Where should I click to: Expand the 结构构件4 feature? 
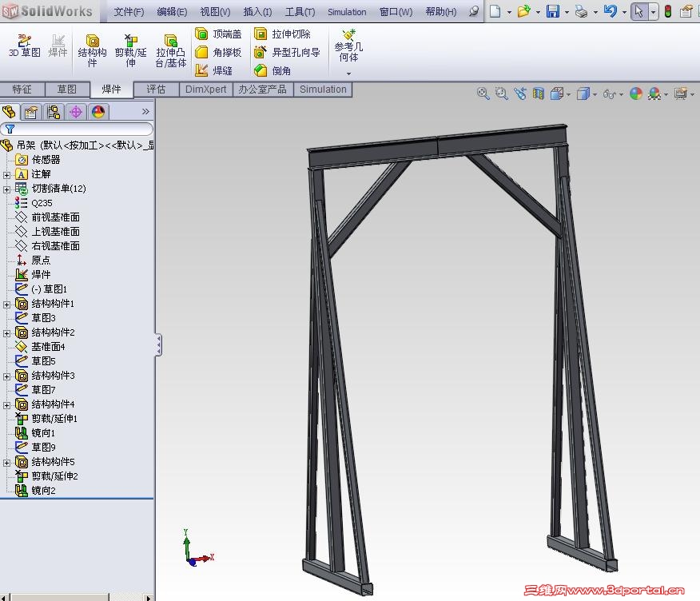point(6,405)
